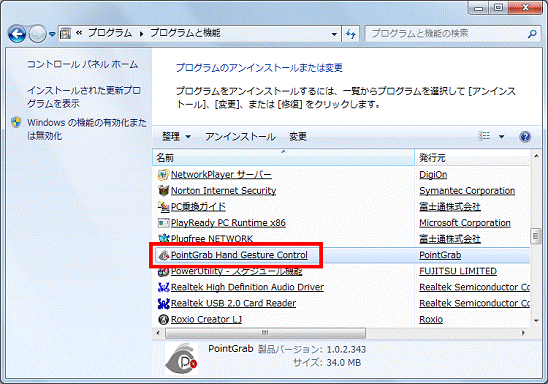Select プログラム in the address breadcrumb
The height and width of the screenshot is (384, 548).
pyautogui.click(x=110, y=33)
